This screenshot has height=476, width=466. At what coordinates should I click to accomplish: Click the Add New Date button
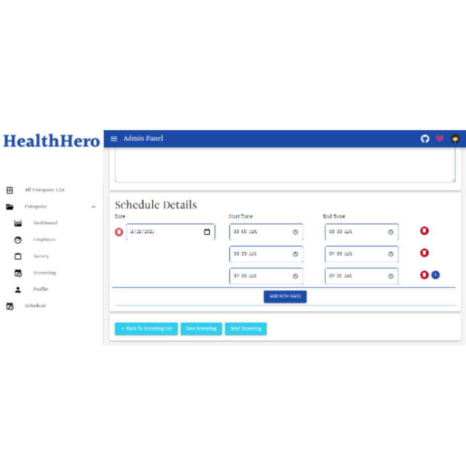click(285, 296)
